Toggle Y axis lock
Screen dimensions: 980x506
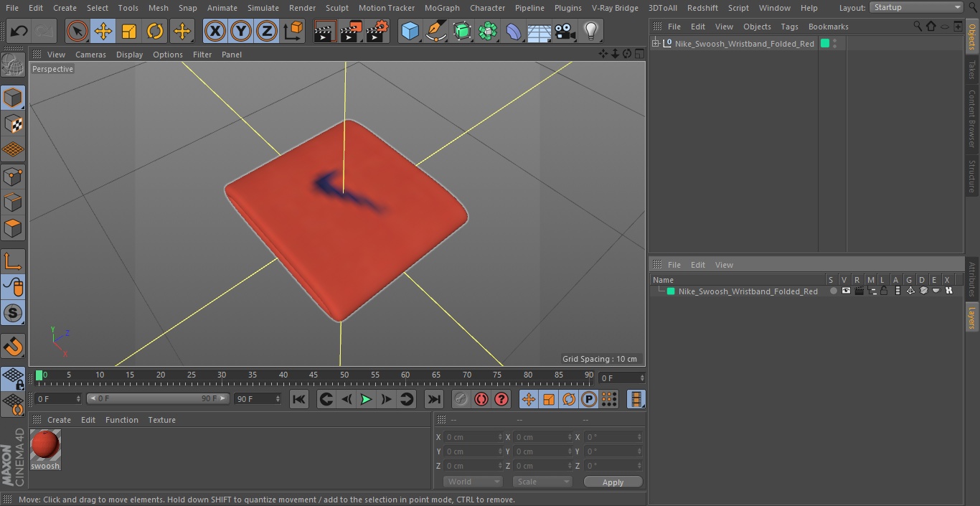pos(241,32)
